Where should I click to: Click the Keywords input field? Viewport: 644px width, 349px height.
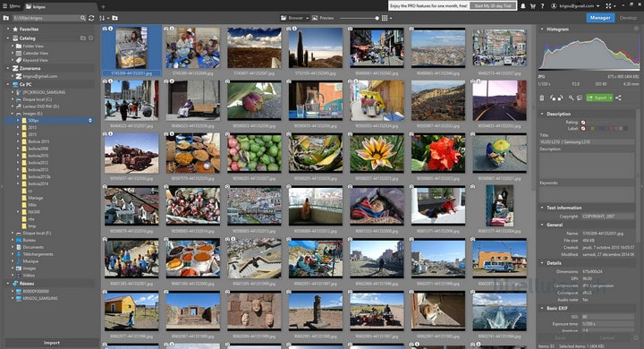(x=587, y=194)
